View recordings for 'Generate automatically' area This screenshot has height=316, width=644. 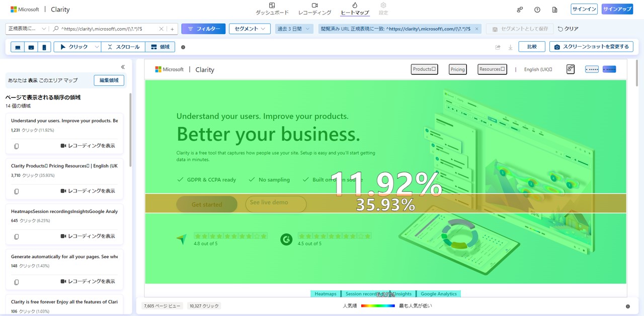tap(88, 281)
